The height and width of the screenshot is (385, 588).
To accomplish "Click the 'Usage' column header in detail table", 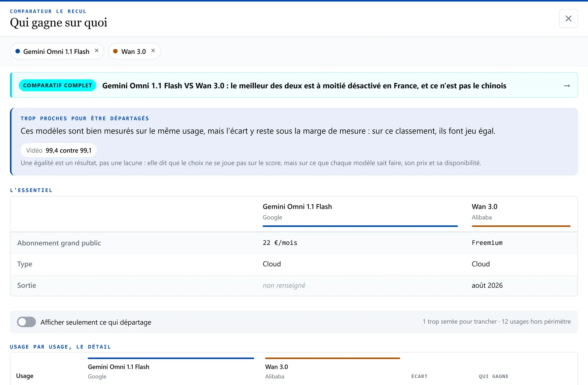I will coord(25,376).
